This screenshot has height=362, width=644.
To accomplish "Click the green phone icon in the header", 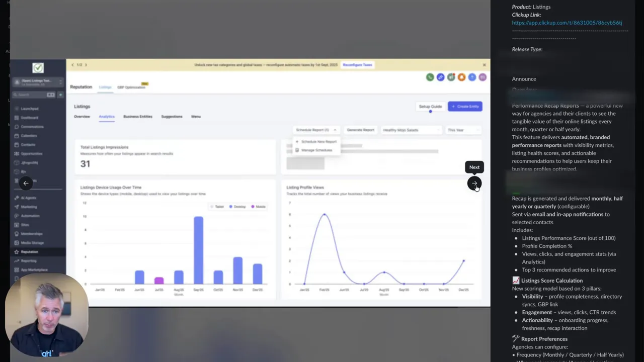I will 430,77.
